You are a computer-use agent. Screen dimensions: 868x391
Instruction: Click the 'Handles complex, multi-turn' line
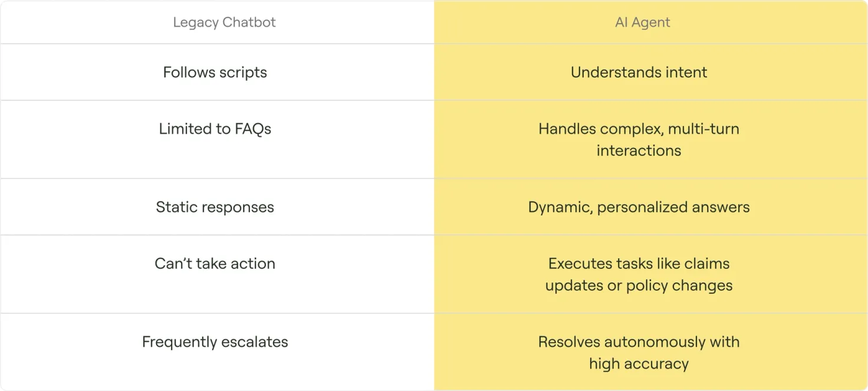[639, 129]
